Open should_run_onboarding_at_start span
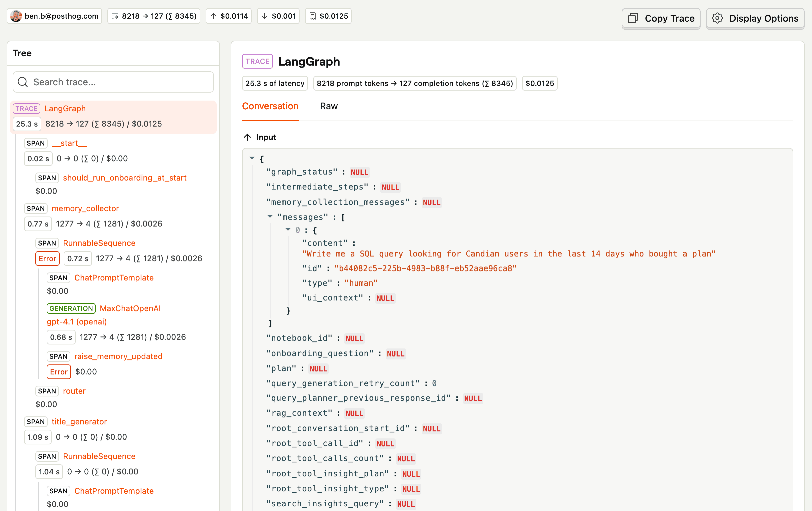 click(124, 178)
